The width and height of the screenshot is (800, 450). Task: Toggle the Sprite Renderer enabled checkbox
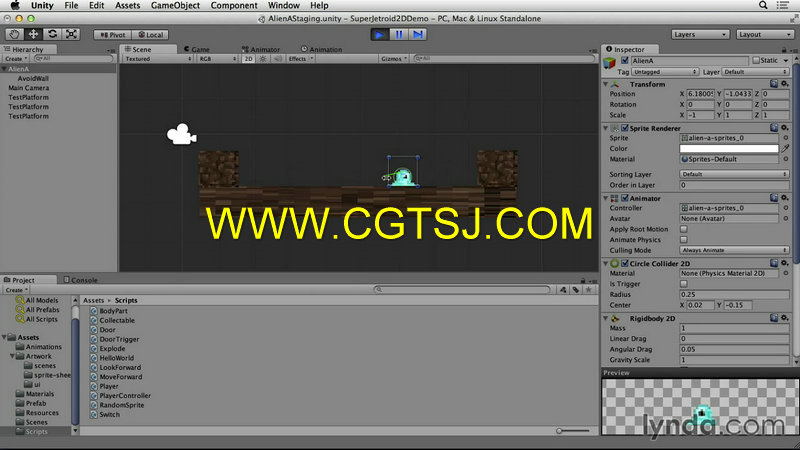point(624,128)
